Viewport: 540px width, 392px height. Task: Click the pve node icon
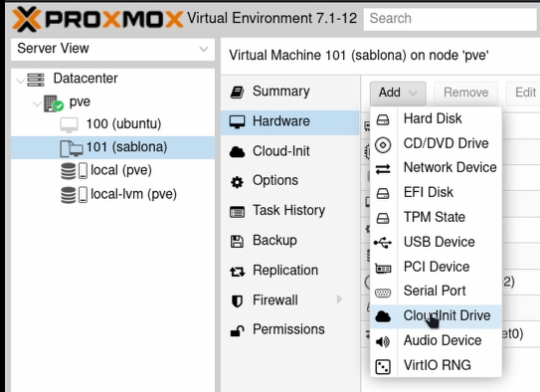click(x=54, y=103)
